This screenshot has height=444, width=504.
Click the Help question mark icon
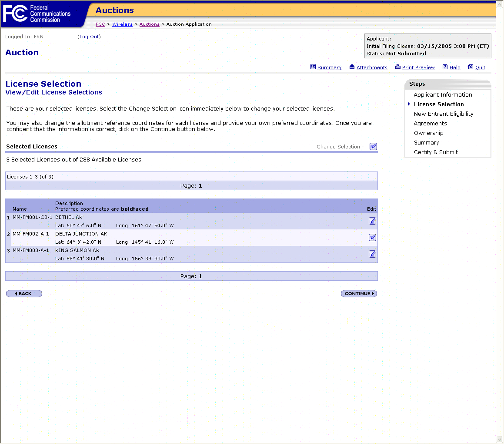(x=445, y=67)
